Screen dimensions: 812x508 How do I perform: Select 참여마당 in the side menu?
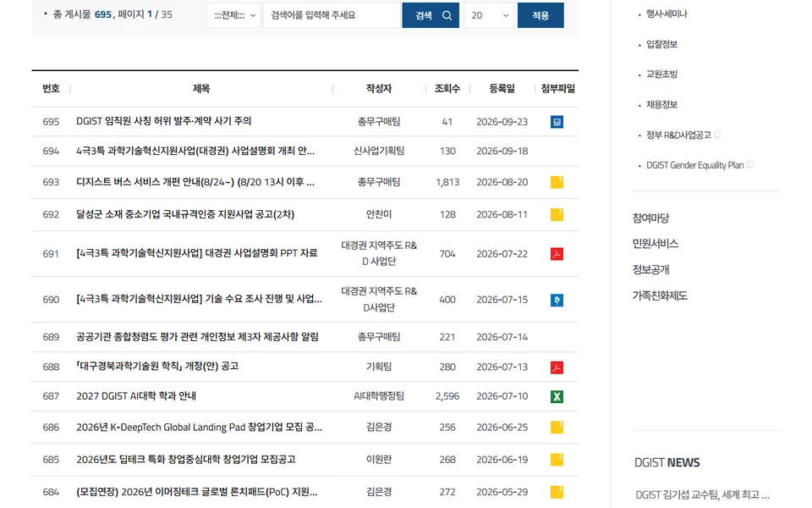(x=651, y=218)
